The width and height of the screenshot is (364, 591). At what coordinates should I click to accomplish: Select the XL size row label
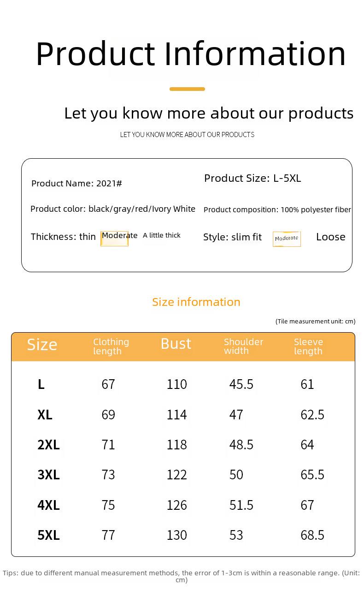click(45, 415)
